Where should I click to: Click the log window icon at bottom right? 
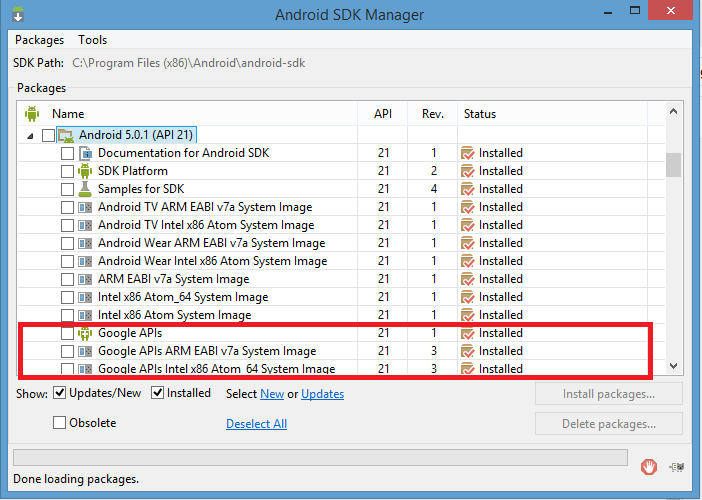[677, 465]
